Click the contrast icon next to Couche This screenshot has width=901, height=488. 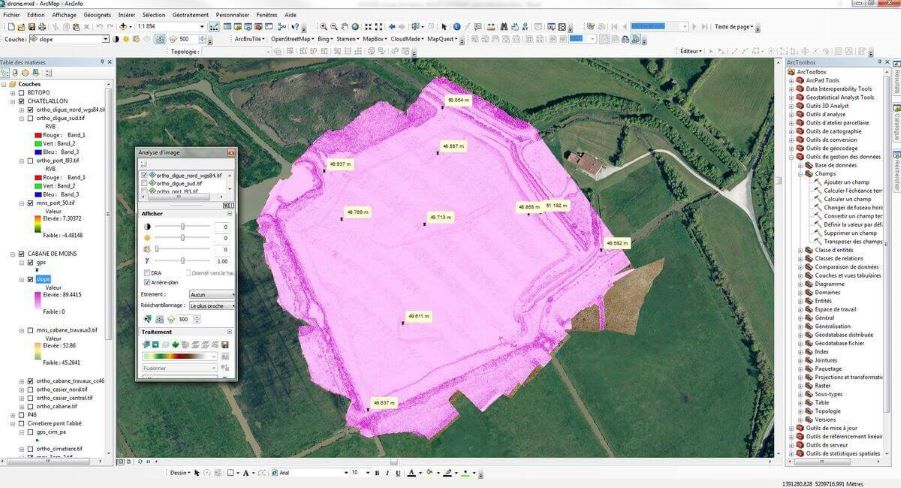tap(115, 39)
